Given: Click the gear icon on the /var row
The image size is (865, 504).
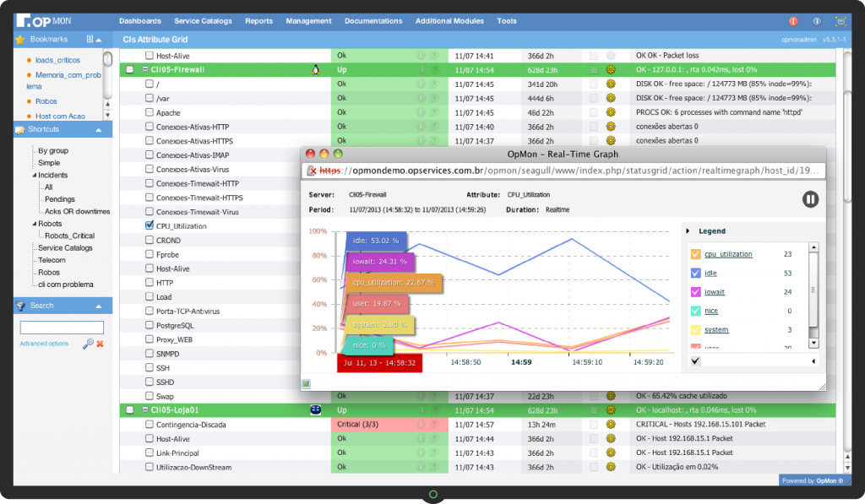Looking at the screenshot, I should pos(611,98).
